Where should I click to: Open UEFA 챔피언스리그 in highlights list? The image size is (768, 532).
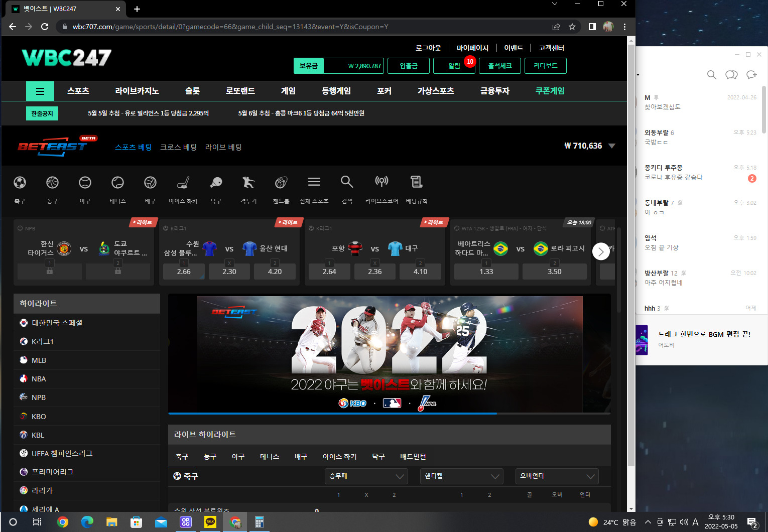tap(87, 453)
